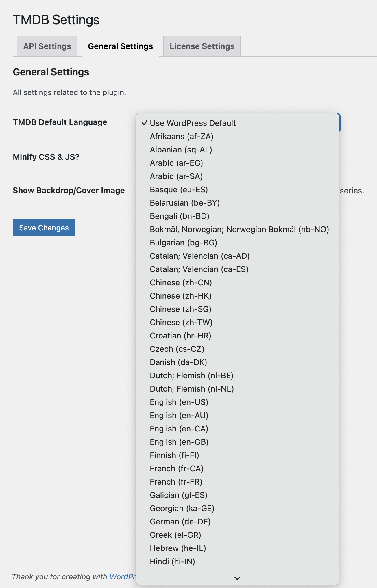Select Chinese (zh-HK) option
377x588 pixels.
(x=237, y=296)
